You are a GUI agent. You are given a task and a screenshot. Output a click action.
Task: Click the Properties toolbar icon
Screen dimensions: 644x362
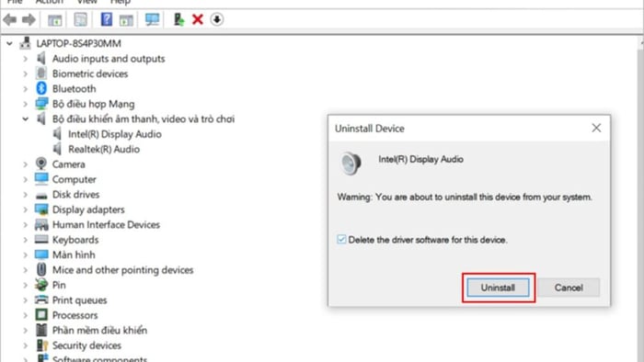[81, 19]
